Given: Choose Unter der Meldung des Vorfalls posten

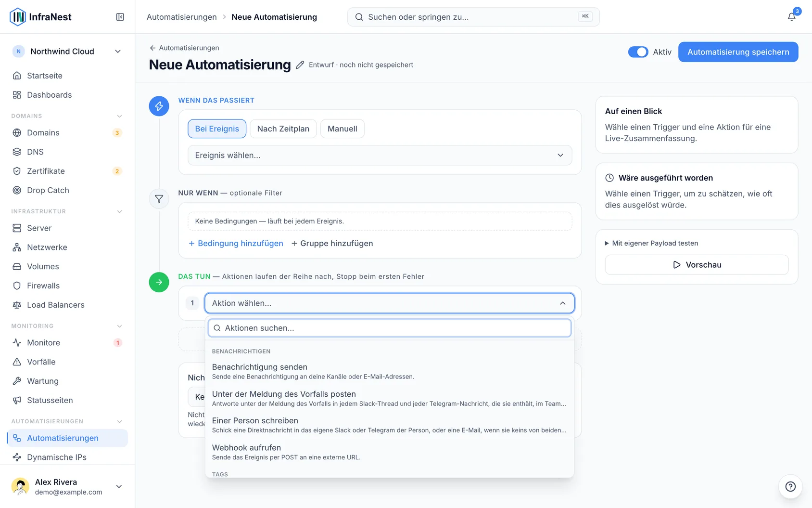Looking at the screenshot, I should [x=390, y=398].
